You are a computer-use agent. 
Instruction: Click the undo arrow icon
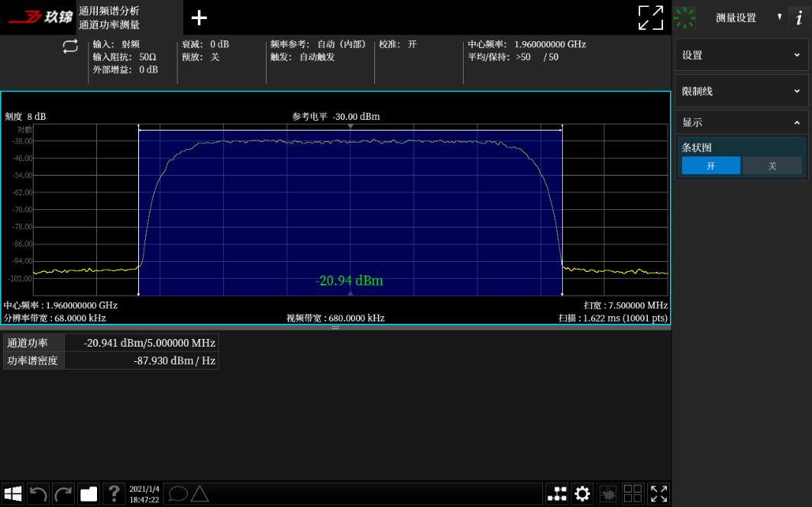(x=38, y=493)
